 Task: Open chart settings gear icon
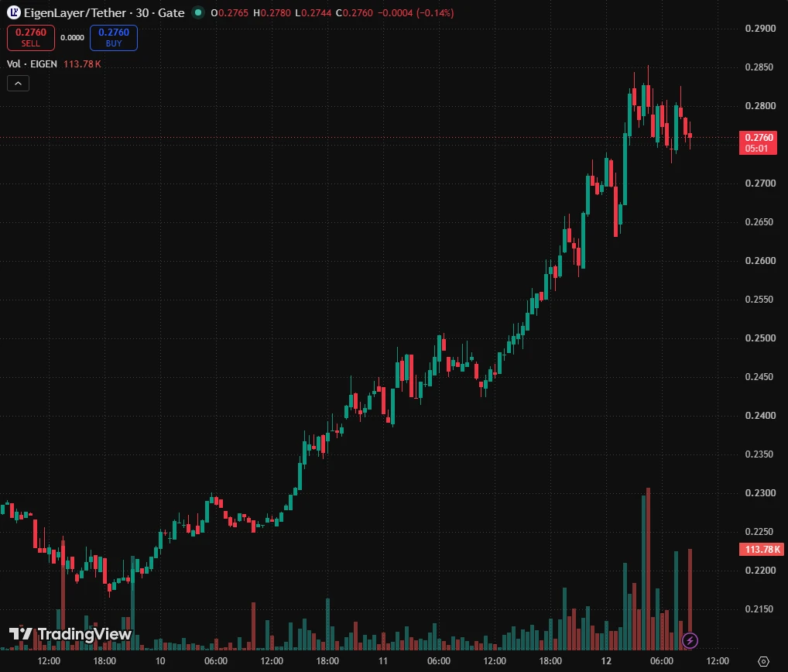(763, 661)
